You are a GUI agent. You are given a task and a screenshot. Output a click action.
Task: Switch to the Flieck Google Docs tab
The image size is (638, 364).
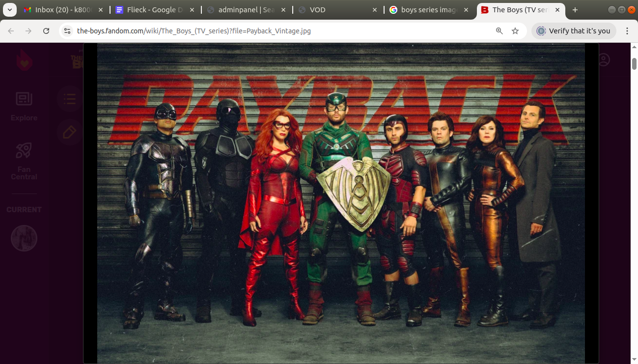click(x=155, y=10)
